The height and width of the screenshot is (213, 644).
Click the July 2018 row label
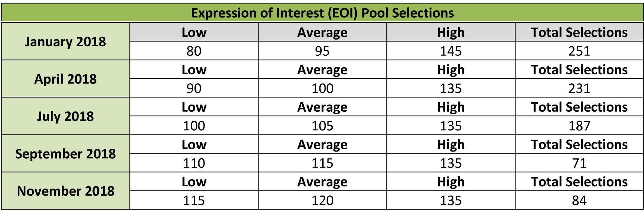pyautogui.click(x=65, y=116)
